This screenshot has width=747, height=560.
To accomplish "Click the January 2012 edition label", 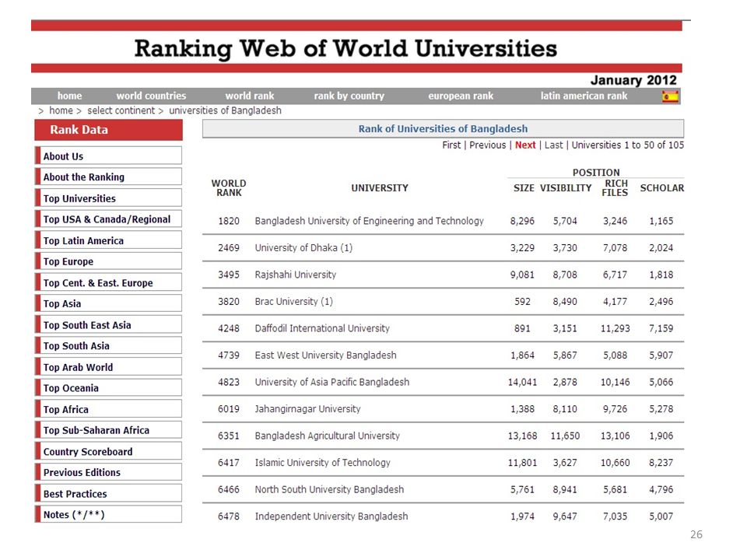I will click(x=633, y=80).
